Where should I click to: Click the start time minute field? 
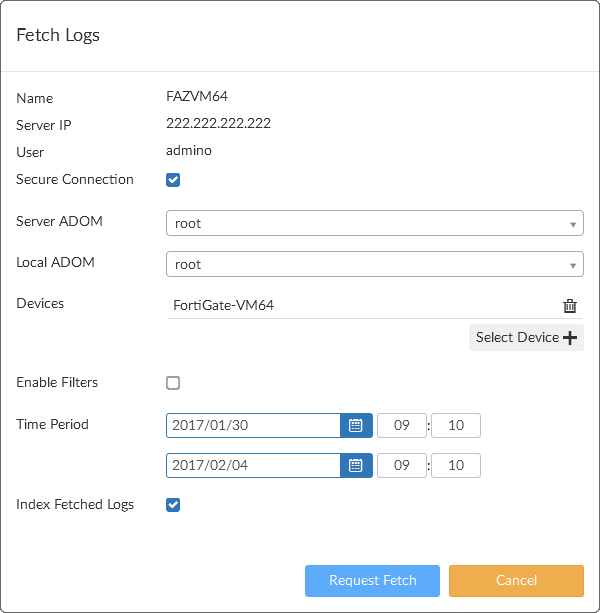point(456,425)
